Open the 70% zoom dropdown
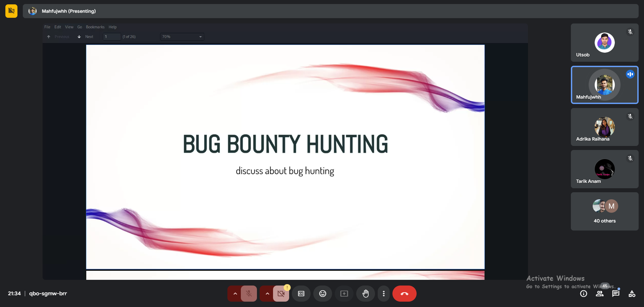 pos(182,37)
